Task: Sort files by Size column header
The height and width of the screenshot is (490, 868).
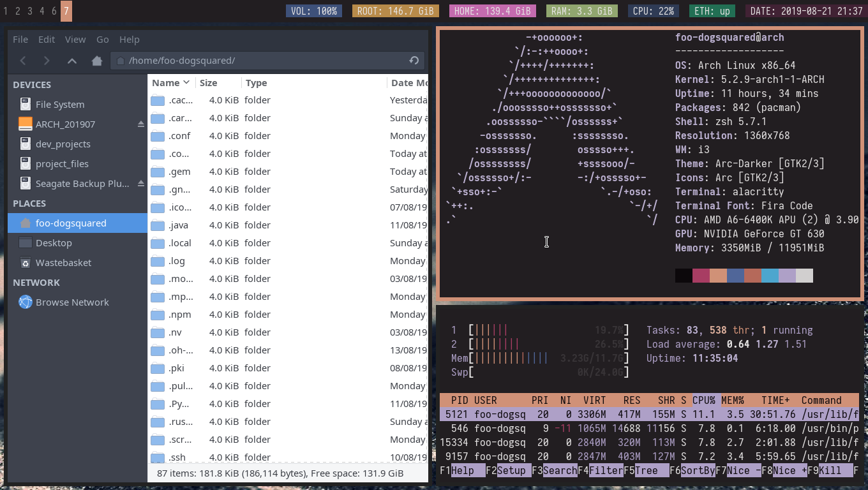Action: click(x=218, y=83)
